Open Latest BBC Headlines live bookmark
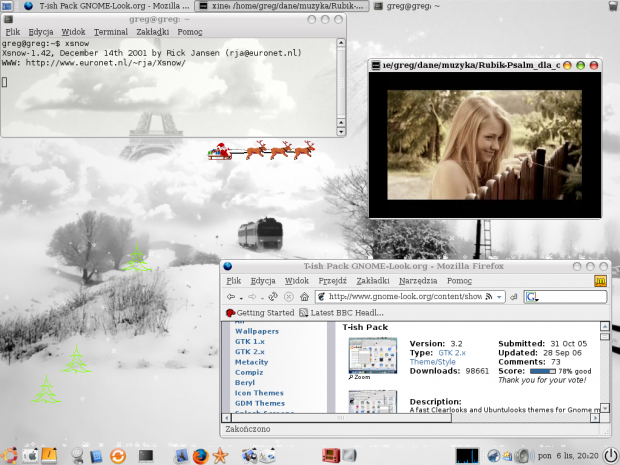 341,313
